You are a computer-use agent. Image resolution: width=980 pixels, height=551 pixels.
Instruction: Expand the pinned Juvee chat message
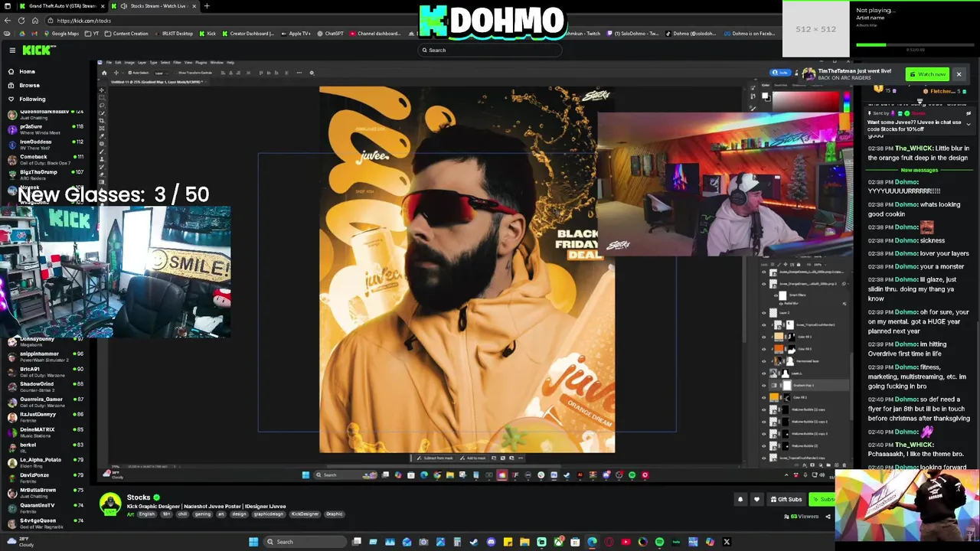point(969,124)
